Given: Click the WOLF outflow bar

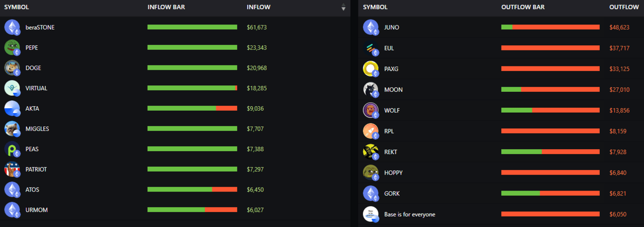Looking at the screenshot, I should coord(550,110).
